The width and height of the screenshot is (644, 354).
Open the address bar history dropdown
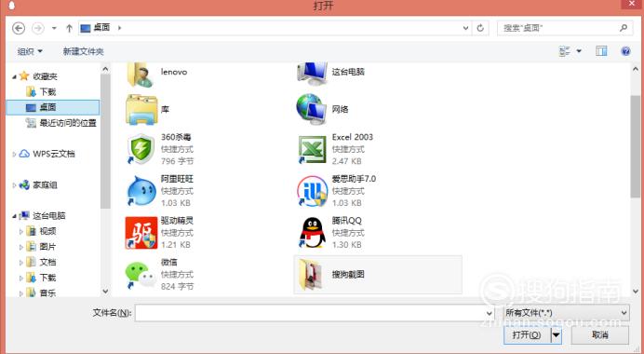click(465, 28)
